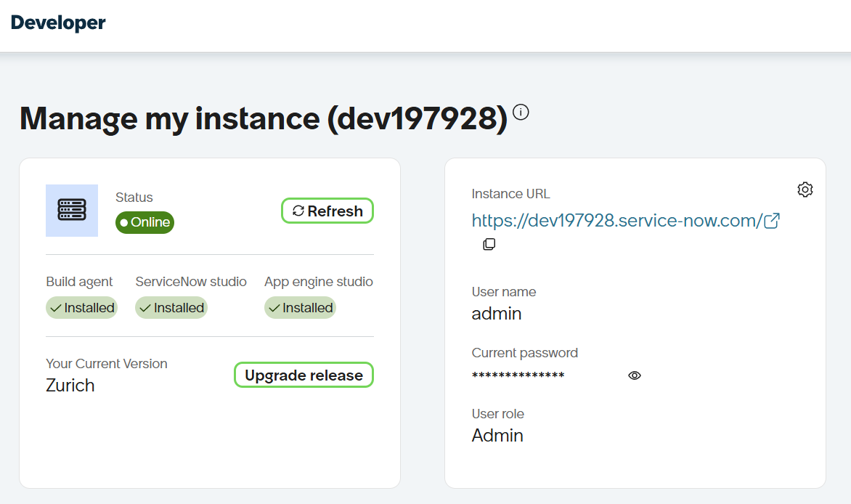Open the settings gear on the instance card

click(x=805, y=189)
